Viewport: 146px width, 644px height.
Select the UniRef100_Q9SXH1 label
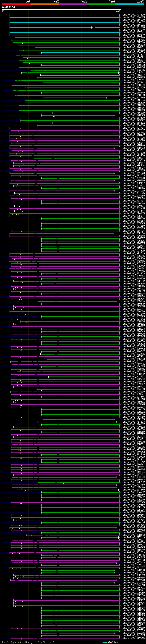coord(133,133)
